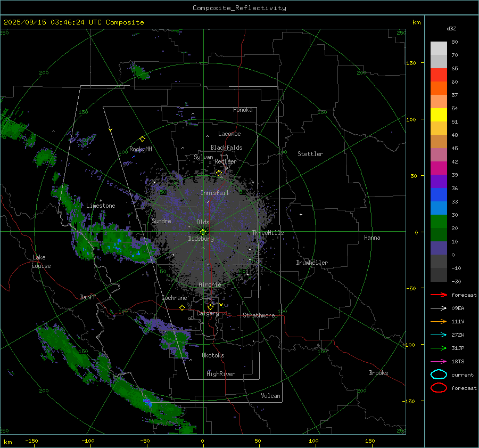Click the Composite_Reflectivity title
479x448 pixels.
point(240,8)
